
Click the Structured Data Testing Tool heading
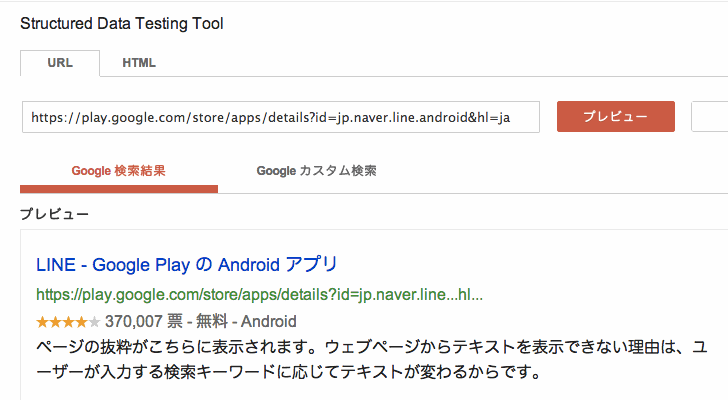tap(122, 24)
